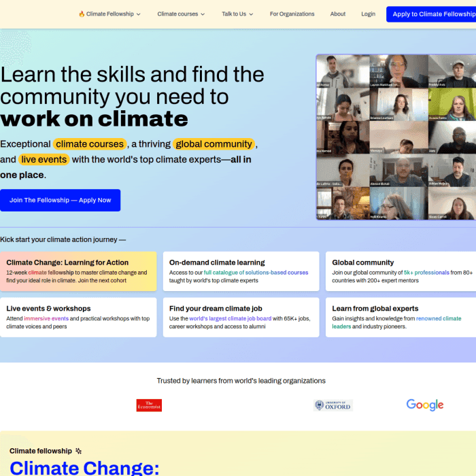Click the fire icon beside Climate Fellowship
The height and width of the screenshot is (476, 476).
pyautogui.click(x=82, y=14)
